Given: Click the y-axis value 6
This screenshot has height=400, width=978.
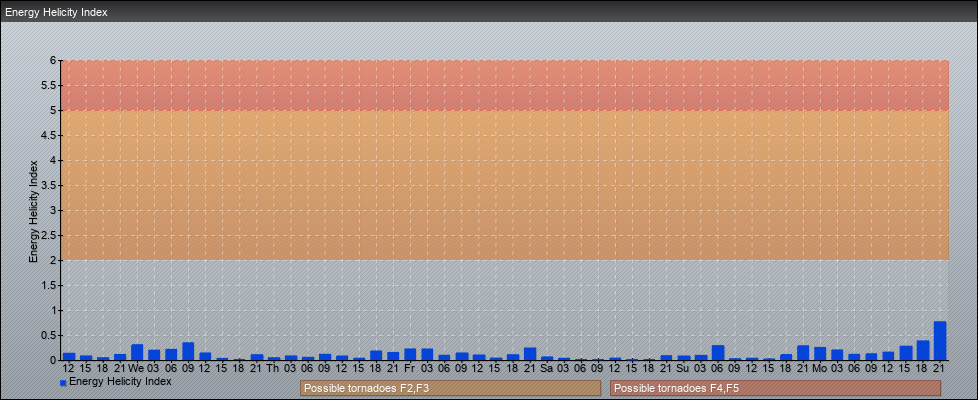Looking at the screenshot, I should (54, 61).
